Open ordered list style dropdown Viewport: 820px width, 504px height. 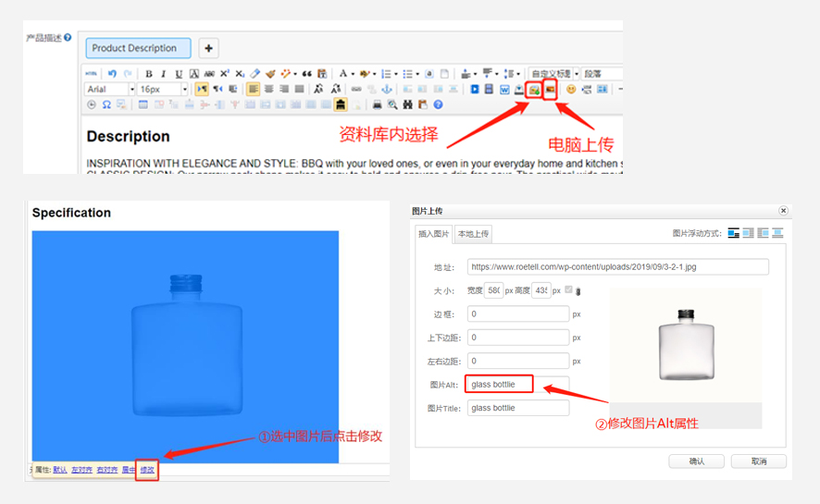pos(396,74)
